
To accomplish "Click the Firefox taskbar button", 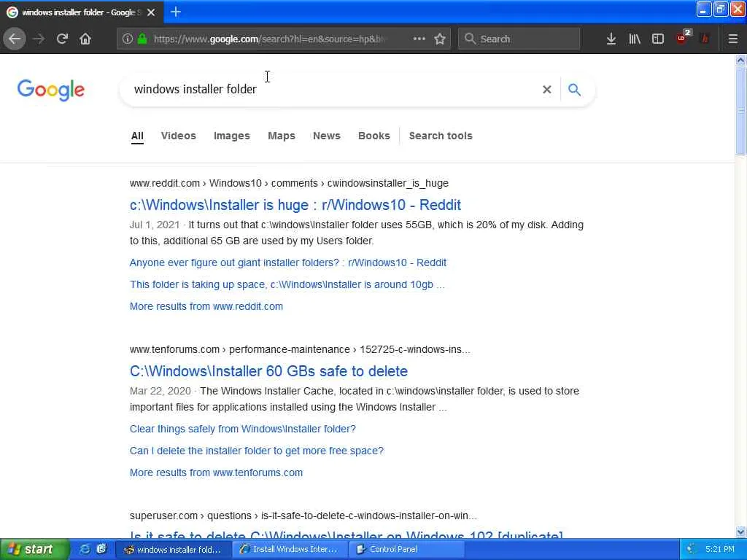I will (x=174, y=549).
